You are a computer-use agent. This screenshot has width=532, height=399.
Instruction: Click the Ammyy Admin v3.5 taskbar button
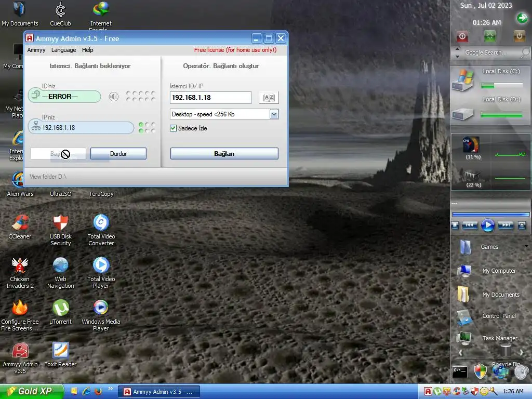point(159,392)
